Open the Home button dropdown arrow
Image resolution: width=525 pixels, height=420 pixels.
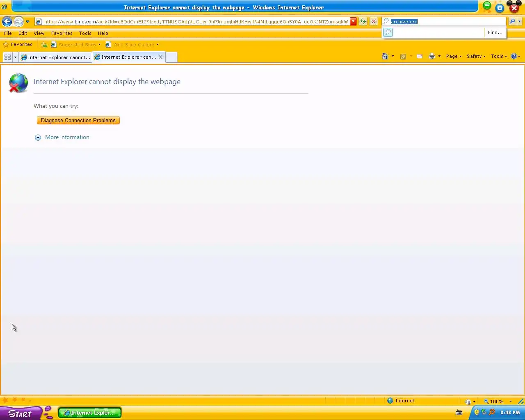pos(393,56)
